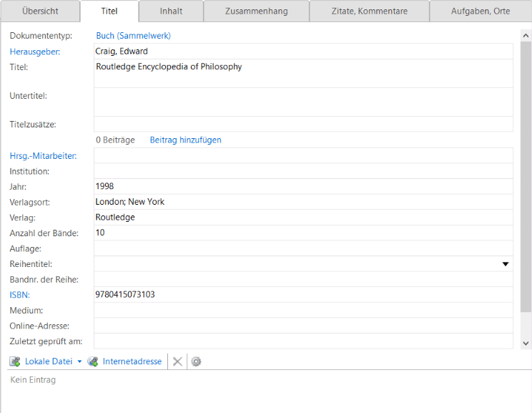Screen dimensions: 532x413
Task: Click the 0 Beiträge text
Action: (x=115, y=140)
